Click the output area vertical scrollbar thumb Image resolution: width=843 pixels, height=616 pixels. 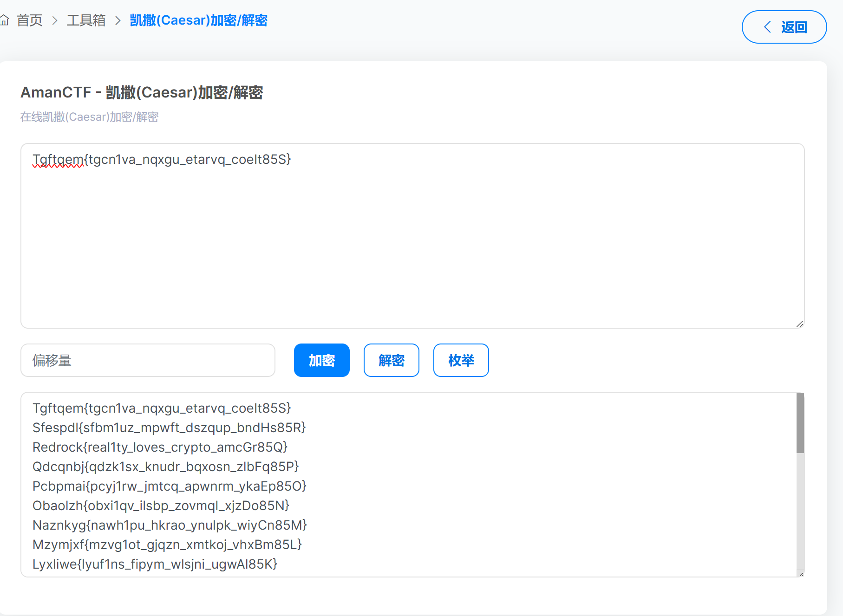point(800,423)
